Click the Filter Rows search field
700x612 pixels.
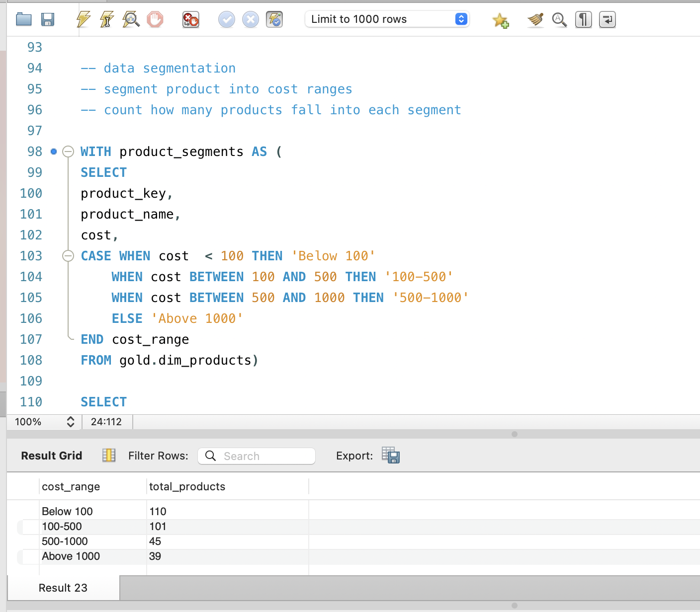pyautogui.click(x=257, y=456)
